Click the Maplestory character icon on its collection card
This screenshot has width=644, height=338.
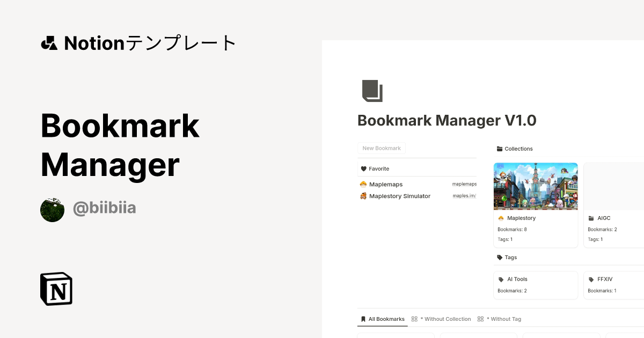(x=502, y=218)
